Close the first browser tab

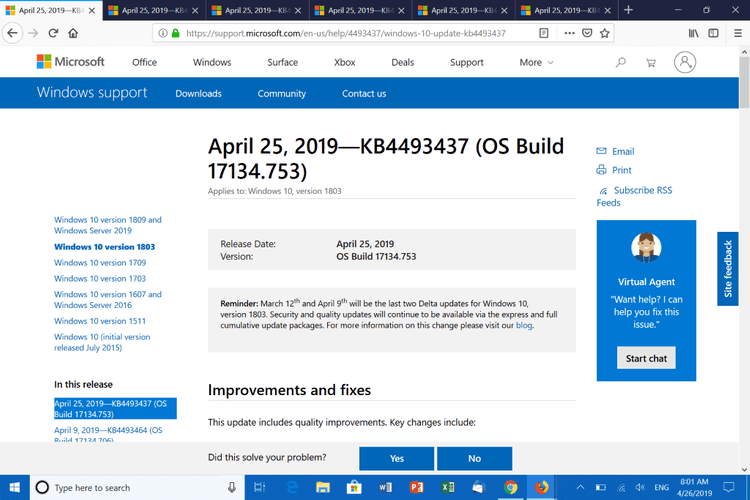click(92, 10)
